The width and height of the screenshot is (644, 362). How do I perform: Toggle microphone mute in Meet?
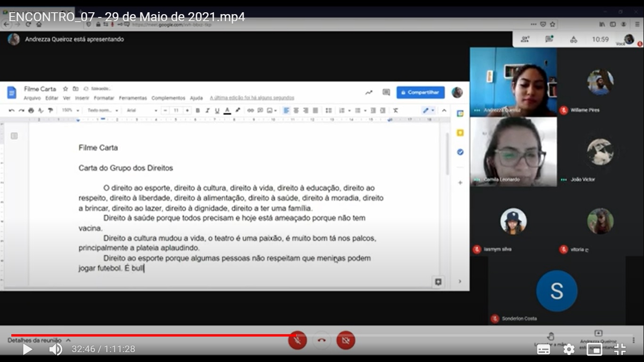(297, 340)
